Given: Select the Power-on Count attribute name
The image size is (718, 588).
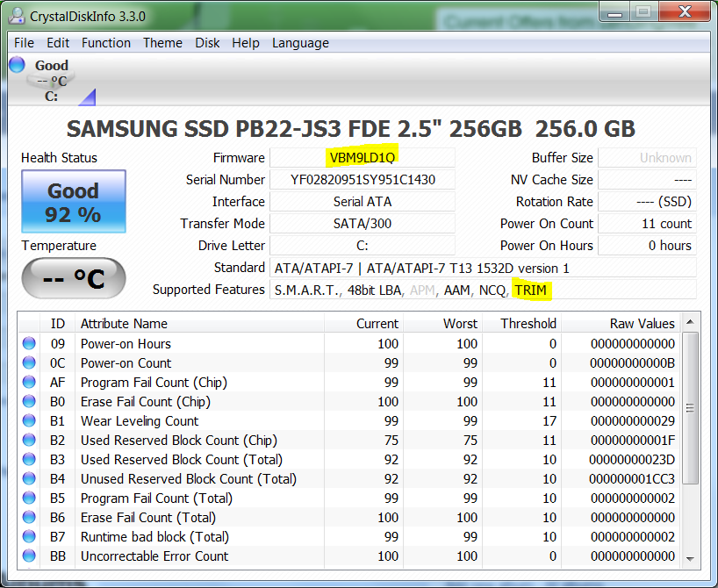Looking at the screenshot, I should pyautogui.click(x=126, y=363).
